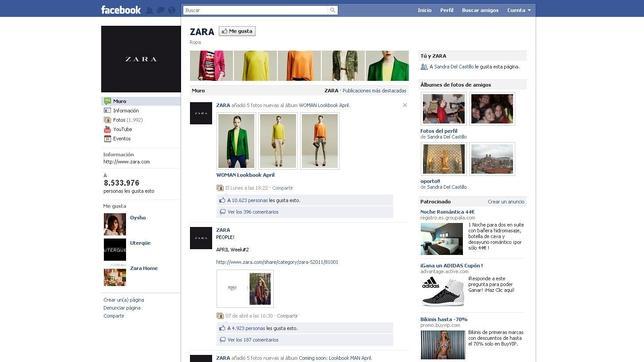Click the Uterqüe thumbnail image
This screenshot has width=644, height=362.
115,250
